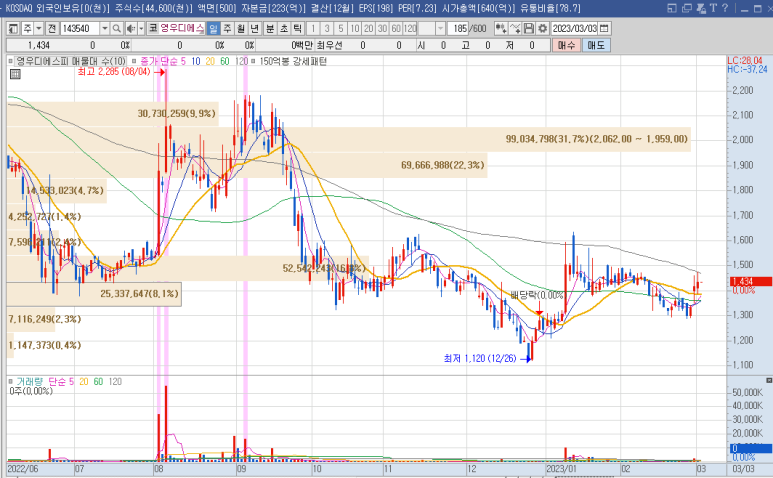Click the 5 moving average legend
Image resolution: width=773 pixels, height=478 pixels.
point(183,61)
